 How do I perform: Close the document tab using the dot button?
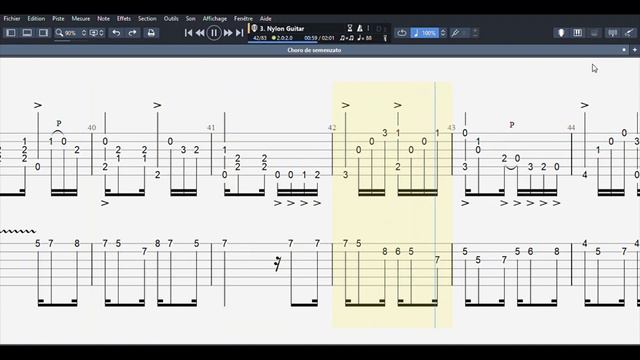click(624, 50)
